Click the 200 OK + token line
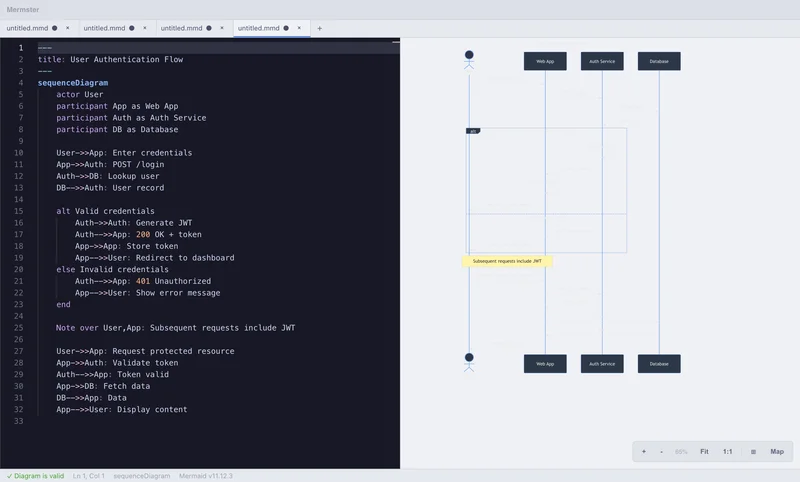Screen dimensions: 800x482 coord(138,235)
